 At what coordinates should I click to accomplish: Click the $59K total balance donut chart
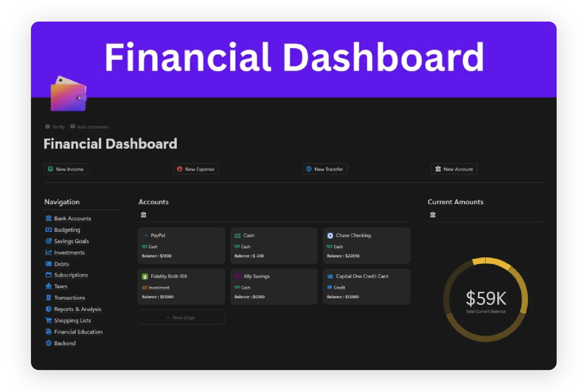pyautogui.click(x=486, y=299)
